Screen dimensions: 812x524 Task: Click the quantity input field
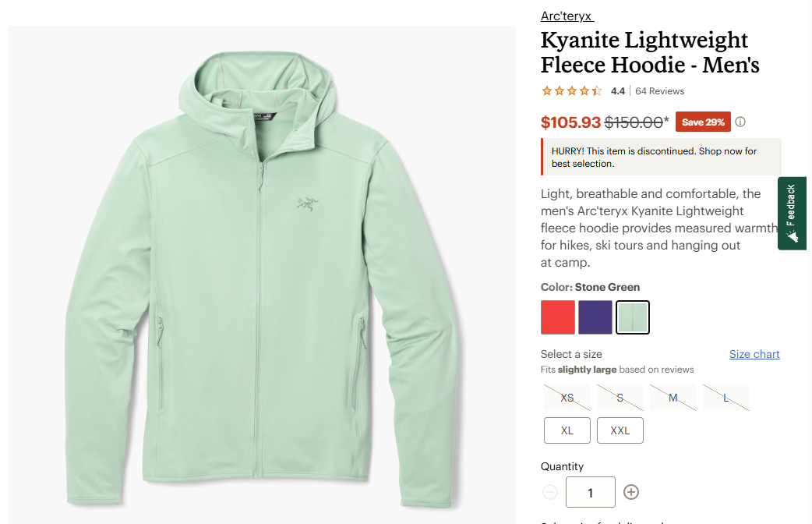point(591,492)
